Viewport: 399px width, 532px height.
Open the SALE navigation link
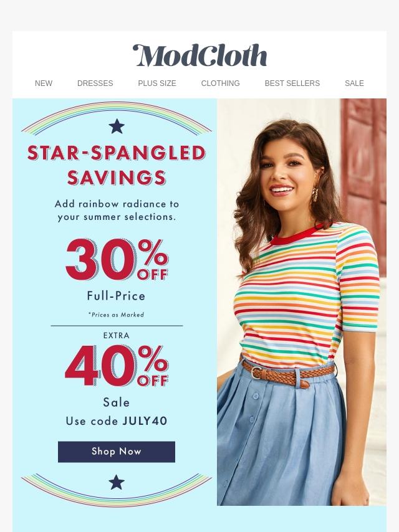[354, 83]
